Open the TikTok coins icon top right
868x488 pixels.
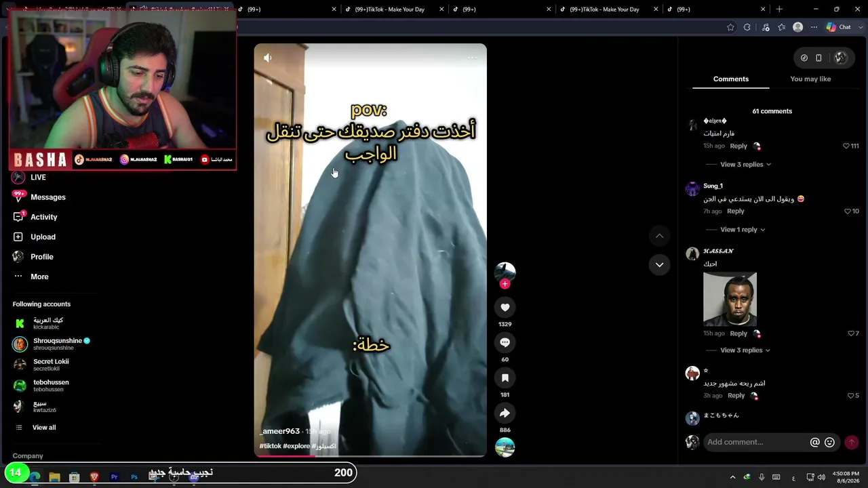pos(804,58)
